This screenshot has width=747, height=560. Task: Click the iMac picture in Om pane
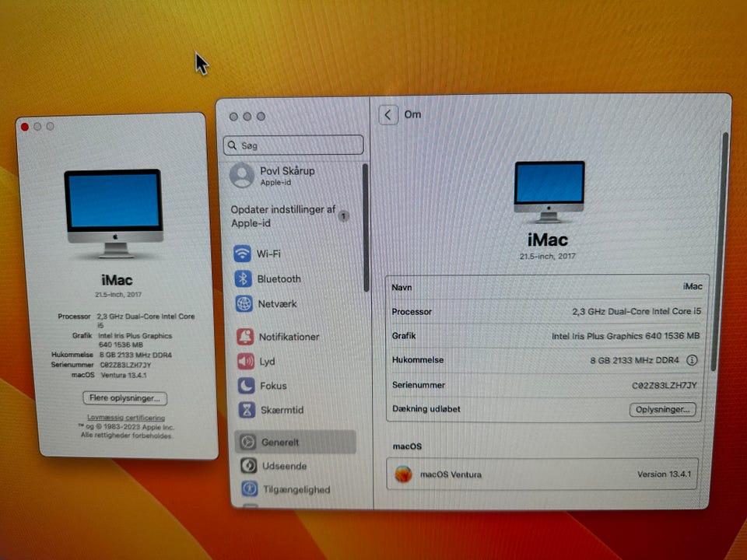[549, 191]
